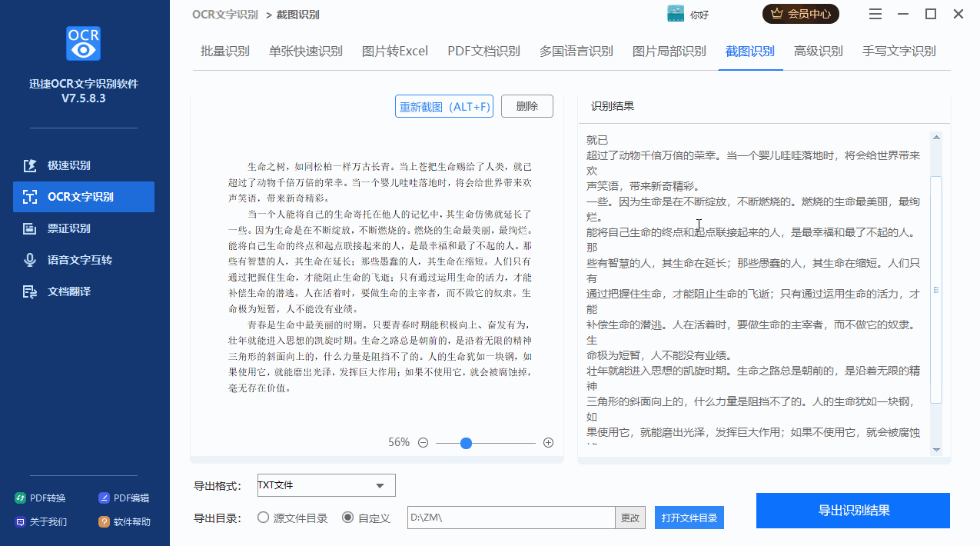The image size is (980, 546).
Task: Click result line 命极为短暂，人不能没有业绩。
Action: [659, 355]
